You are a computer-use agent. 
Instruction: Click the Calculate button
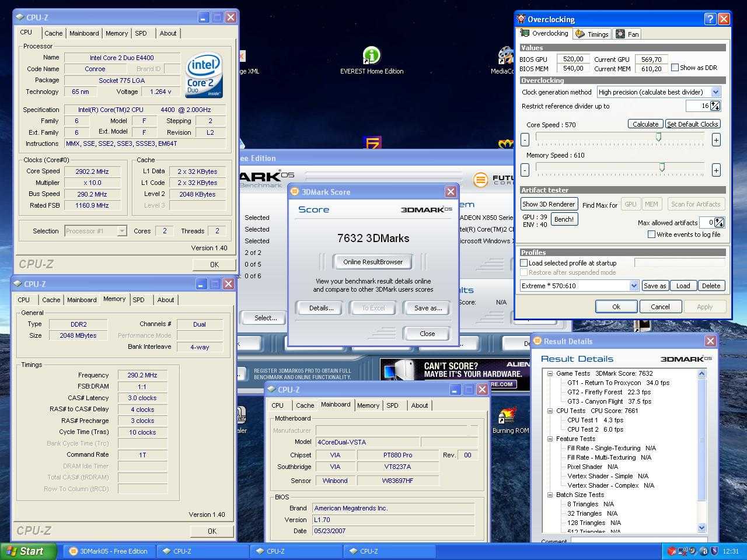[x=645, y=124]
